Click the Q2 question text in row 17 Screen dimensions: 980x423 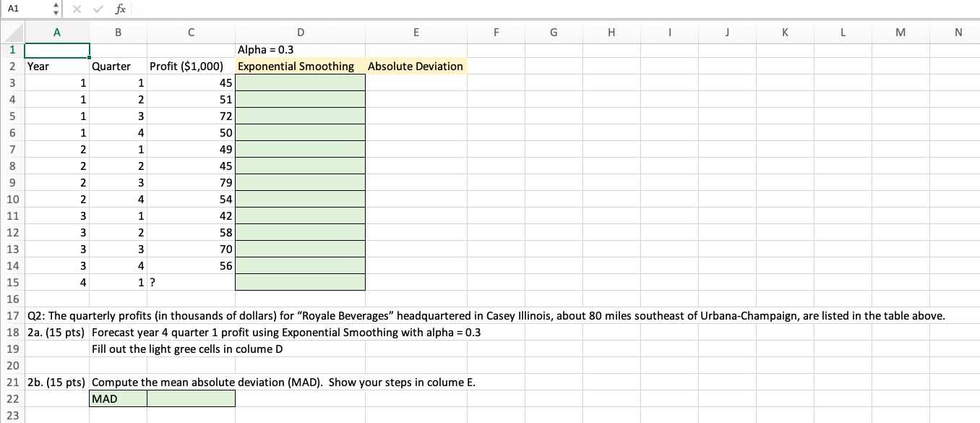click(486, 316)
